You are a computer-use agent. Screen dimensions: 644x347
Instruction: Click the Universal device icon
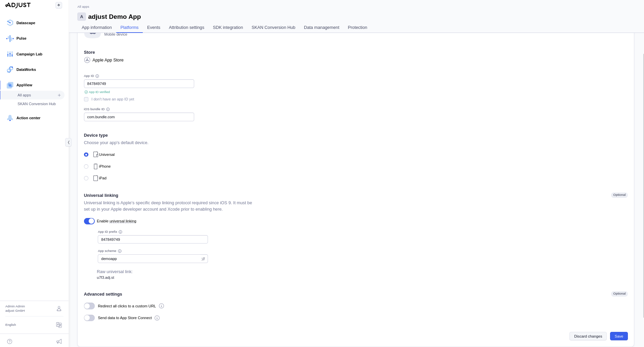[96, 155]
